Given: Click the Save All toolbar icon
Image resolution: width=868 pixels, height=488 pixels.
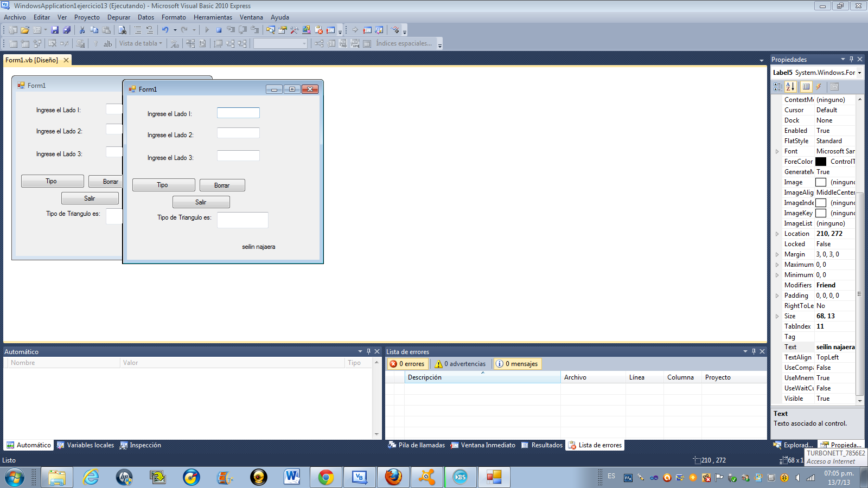Looking at the screenshot, I should 66,30.
